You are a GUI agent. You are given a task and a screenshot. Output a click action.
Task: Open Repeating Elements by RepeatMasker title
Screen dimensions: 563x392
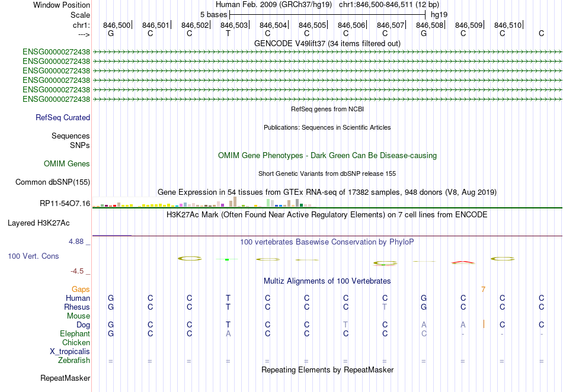(x=327, y=369)
